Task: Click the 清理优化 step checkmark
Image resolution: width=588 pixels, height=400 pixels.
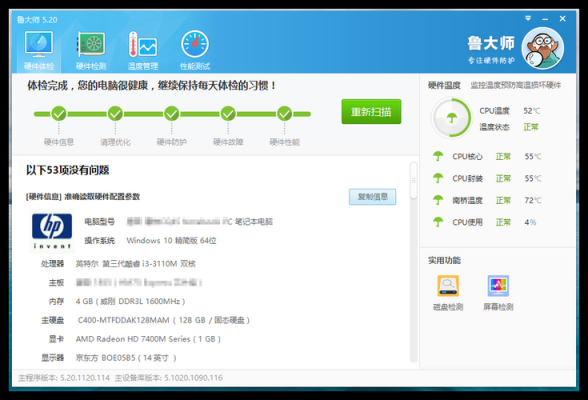Action: tap(115, 113)
